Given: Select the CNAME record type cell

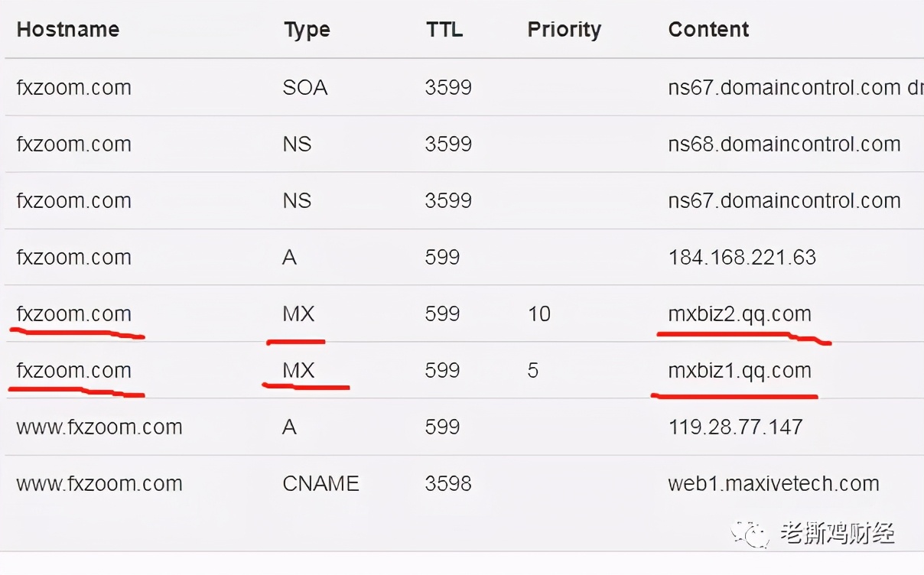Looking at the screenshot, I should tap(320, 484).
